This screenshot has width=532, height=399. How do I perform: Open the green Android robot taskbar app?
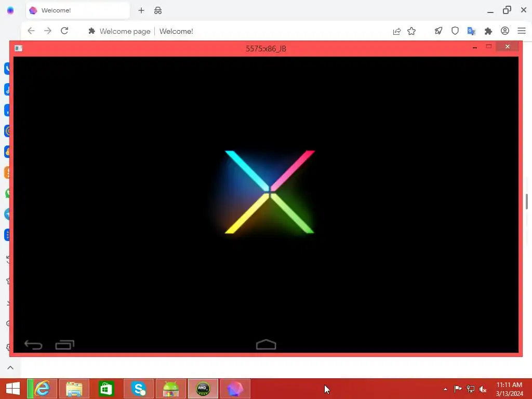click(170, 389)
